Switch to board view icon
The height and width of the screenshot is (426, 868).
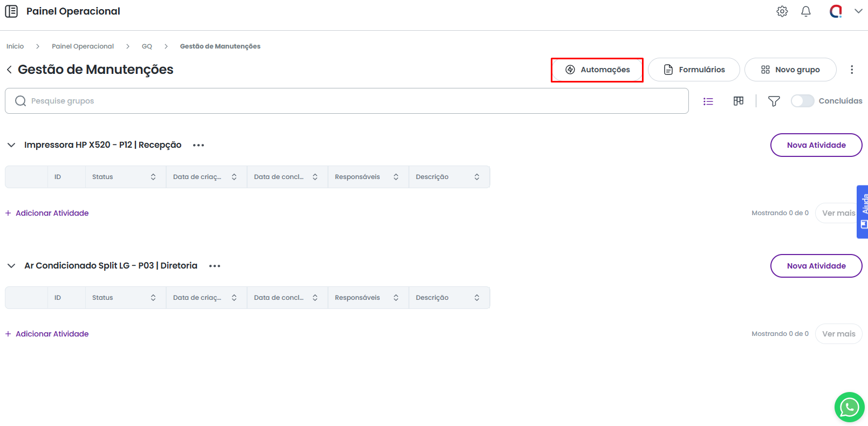pos(738,101)
